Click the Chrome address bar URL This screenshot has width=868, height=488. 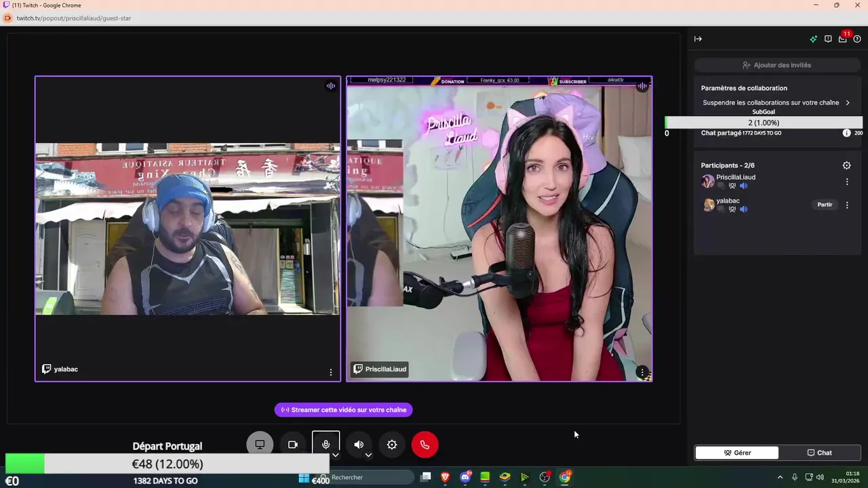[74, 18]
